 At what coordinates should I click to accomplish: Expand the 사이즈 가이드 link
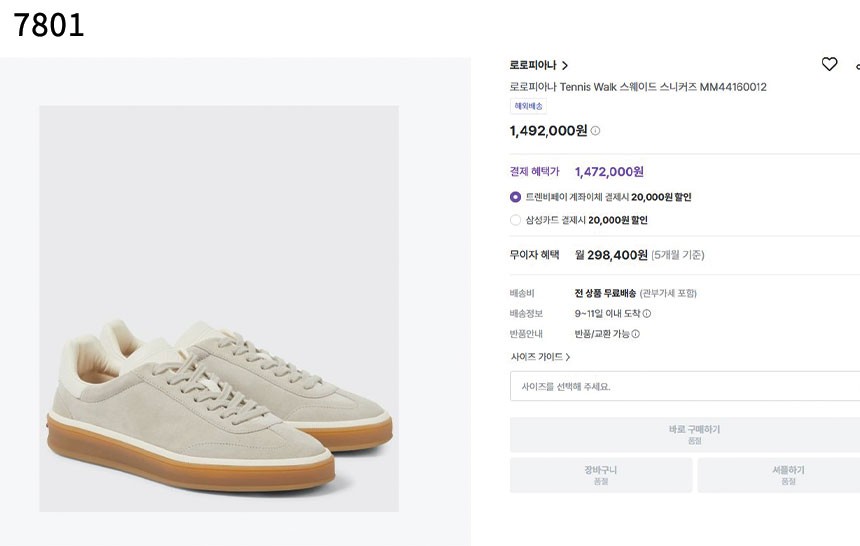pyautogui.click(x=540, y=357)
